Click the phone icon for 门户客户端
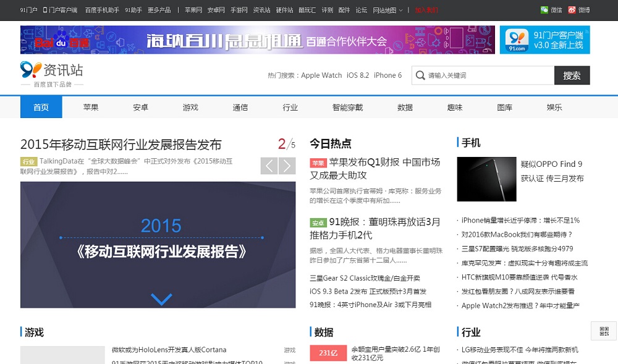618x364 pixels. 45,10
